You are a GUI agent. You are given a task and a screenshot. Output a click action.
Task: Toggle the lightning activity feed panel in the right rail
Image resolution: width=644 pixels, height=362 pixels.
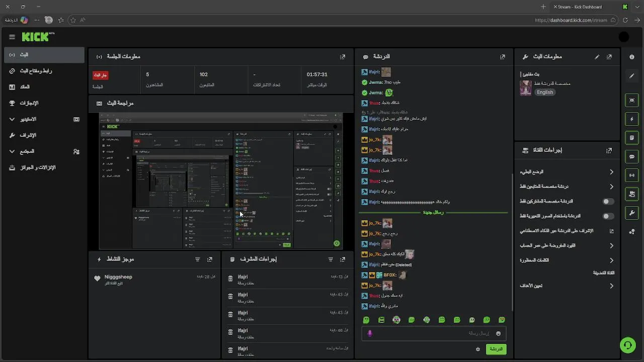pyautogui.click(x=632, y=119)
